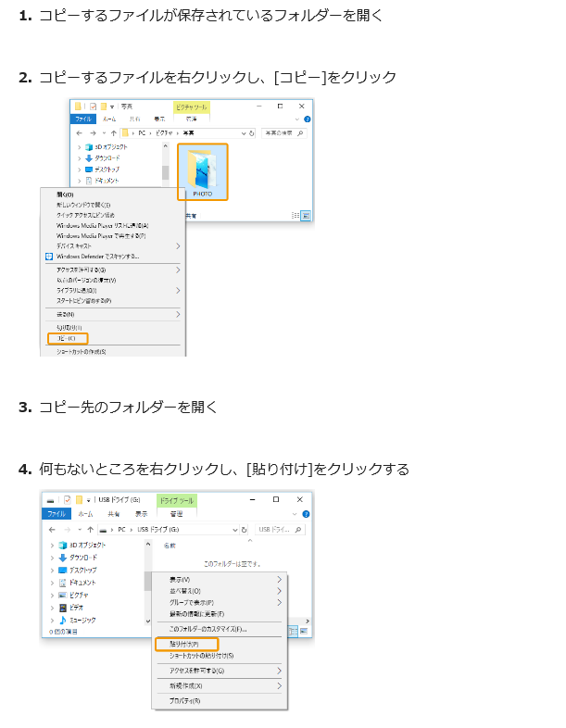Screen dimensions: 566x728
Task: Click the 名前 column header
Action: 170,546
